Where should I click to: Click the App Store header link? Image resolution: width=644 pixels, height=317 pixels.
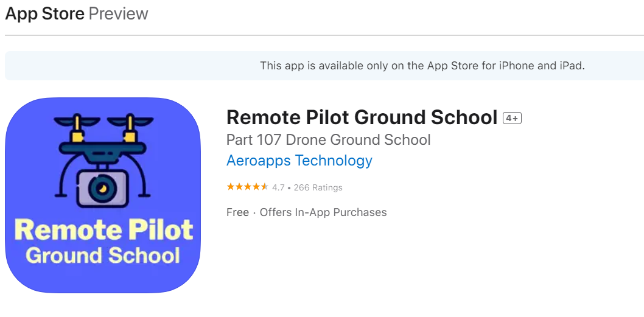tap(44, 13)
